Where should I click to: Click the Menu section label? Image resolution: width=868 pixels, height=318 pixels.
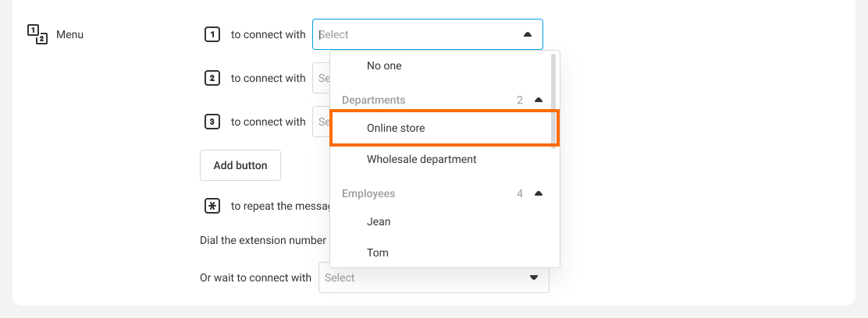click(69, 34)
